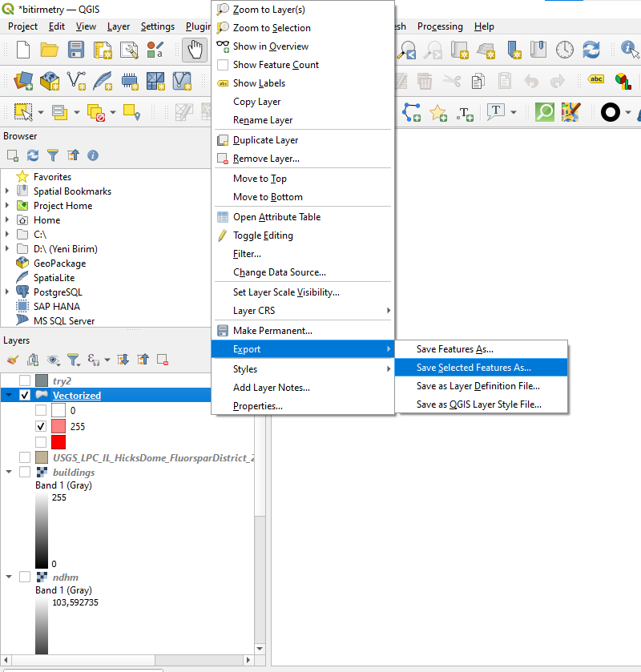This screenshot has height=672, width=641.
Task: Enable the USGS_LPC_IL_HicksDome layer checkbox
Action: point(25,457)
